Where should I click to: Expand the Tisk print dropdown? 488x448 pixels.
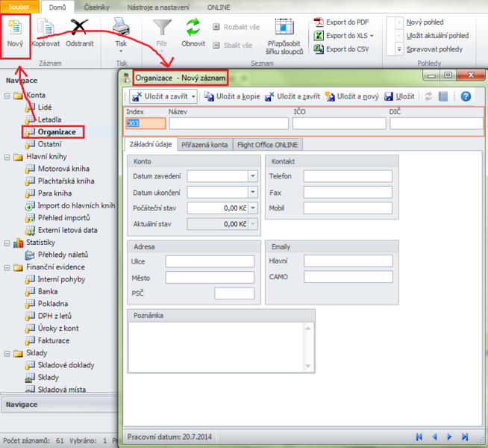[122, 52]
